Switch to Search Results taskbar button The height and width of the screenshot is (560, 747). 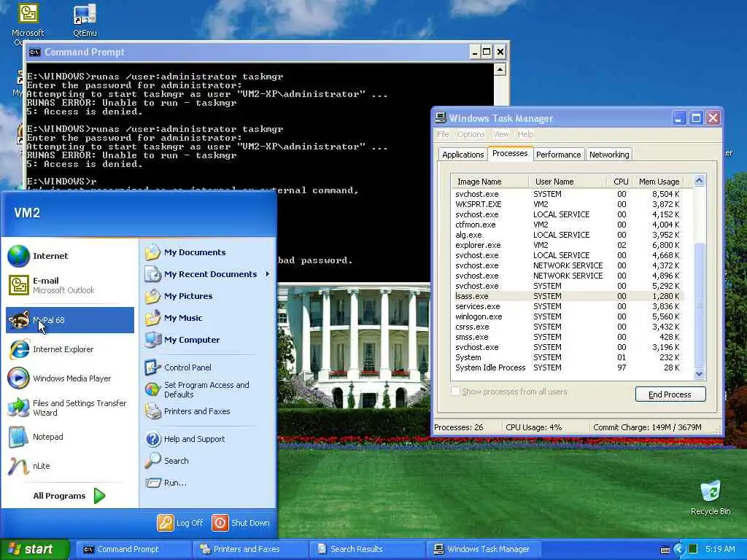[x=368, y=549]
